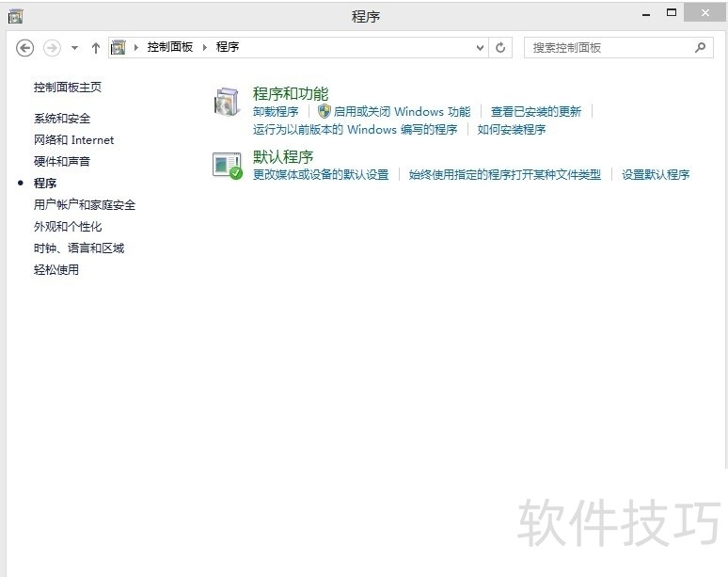Viewport: 728px width, 577px height.
Task: Select 程序 breadcrumb in address bar
Action: click(228, 47)
